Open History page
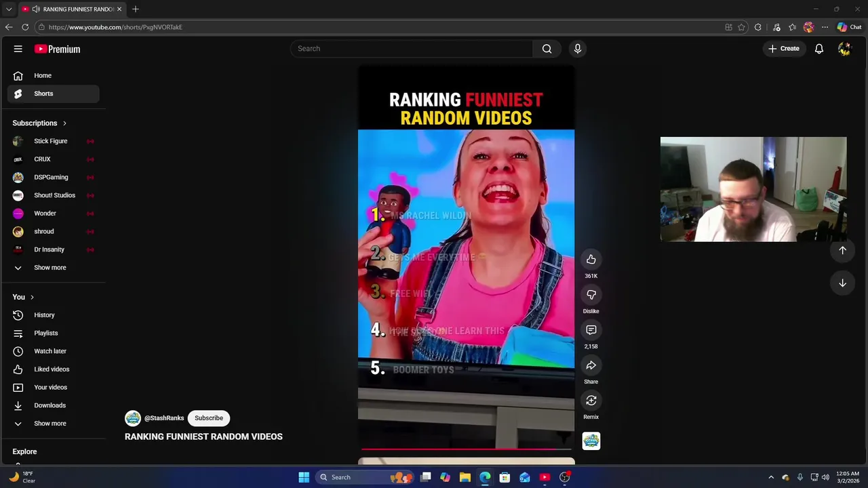The image size is (868, 488). click(53, 315)
